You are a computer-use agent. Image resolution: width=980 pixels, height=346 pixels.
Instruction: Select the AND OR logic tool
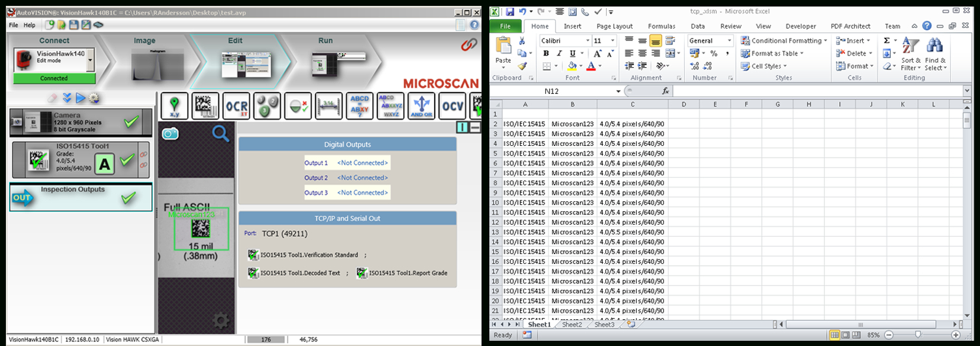(422, 106)
